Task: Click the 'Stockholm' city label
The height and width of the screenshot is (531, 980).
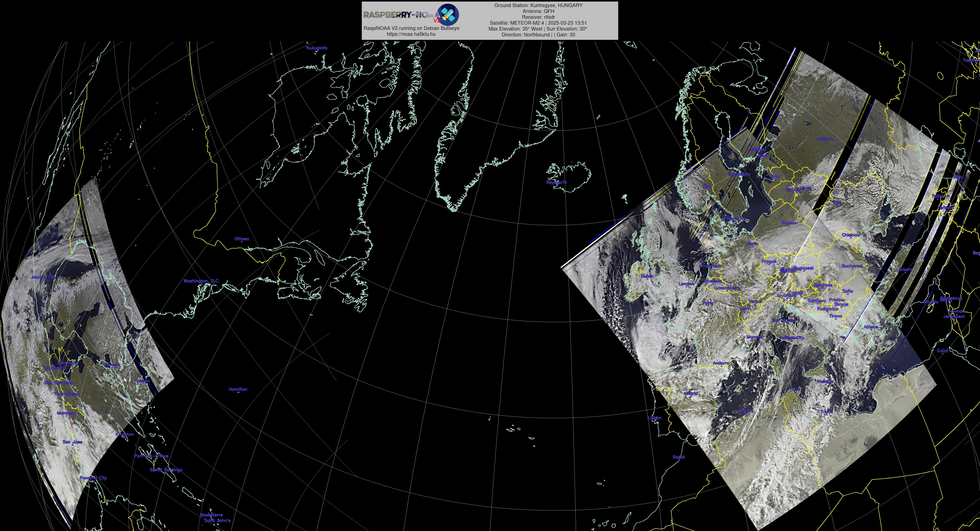Action: click(739, 174)
